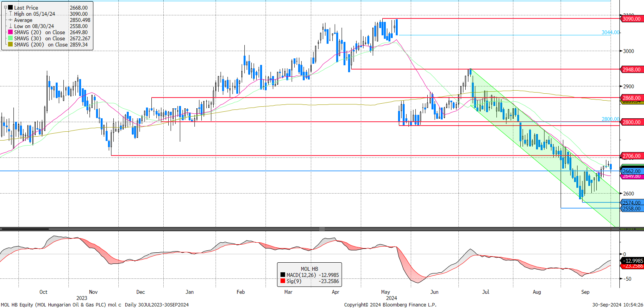The height and width of the screenshot is (308, 644).
Task: Click the 2706.00 horizontal line label
Action: (x=631, y=156)
